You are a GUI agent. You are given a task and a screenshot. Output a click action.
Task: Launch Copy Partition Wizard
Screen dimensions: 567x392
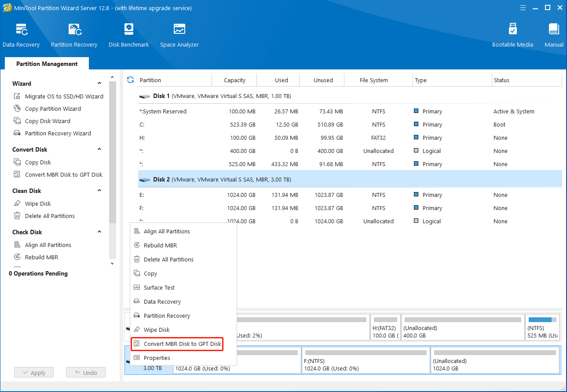coord(47,109)
